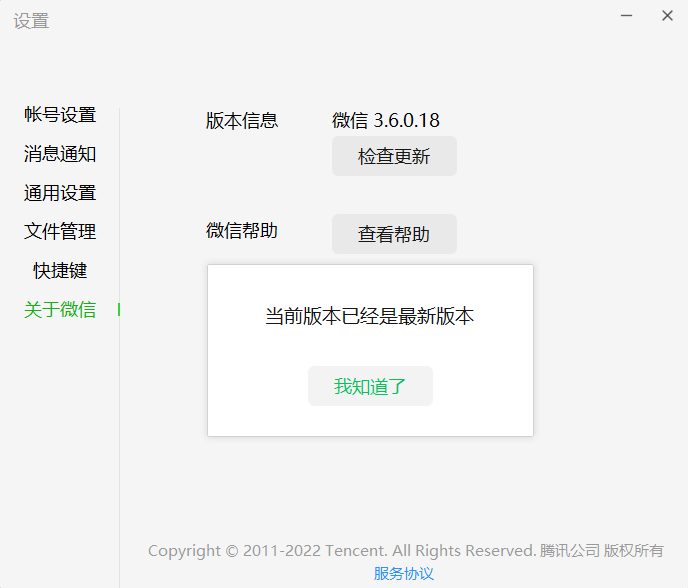
Task: Select 关于微信 sidebar item
Action: point(60,310)
